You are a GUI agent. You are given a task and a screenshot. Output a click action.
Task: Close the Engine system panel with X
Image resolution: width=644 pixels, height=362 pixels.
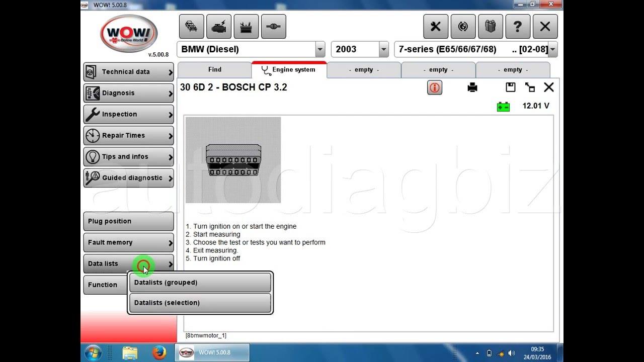pyautogui.click(x=549, y=87)
